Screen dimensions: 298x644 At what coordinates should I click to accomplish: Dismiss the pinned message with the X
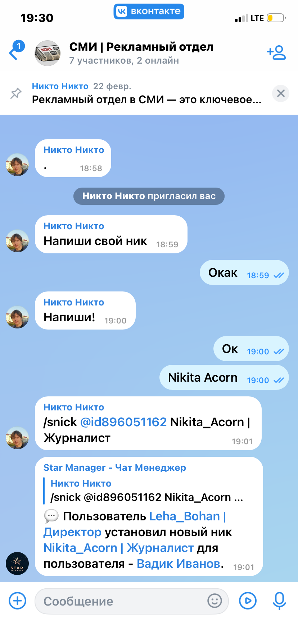point(281,93)
